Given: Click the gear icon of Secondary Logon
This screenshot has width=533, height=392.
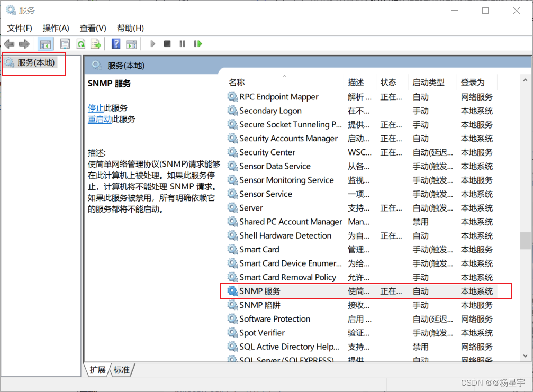Looking at the screenshot, I should click(x=232, y=111).
